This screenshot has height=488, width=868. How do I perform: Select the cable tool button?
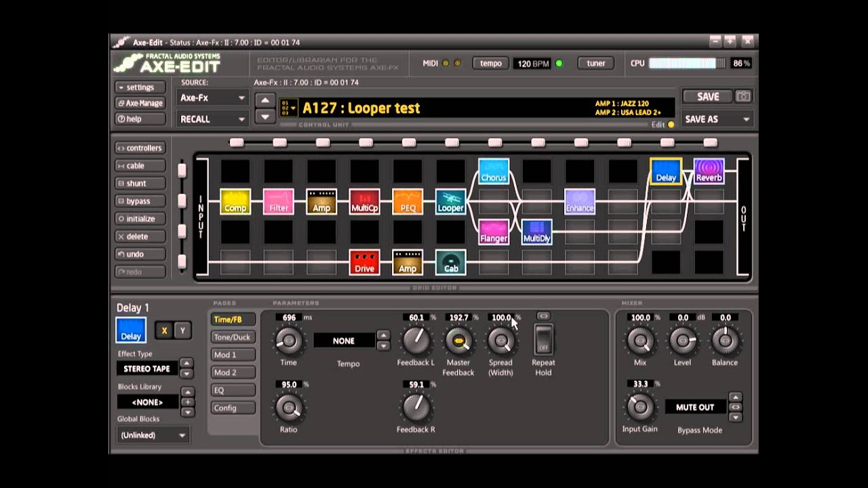(x=140, y=165)
